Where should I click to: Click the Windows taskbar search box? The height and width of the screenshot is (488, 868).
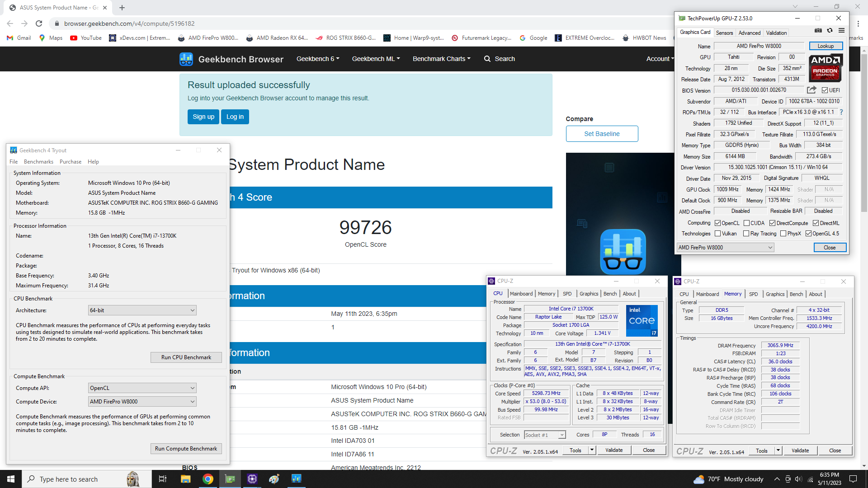(x=87, y=479)
